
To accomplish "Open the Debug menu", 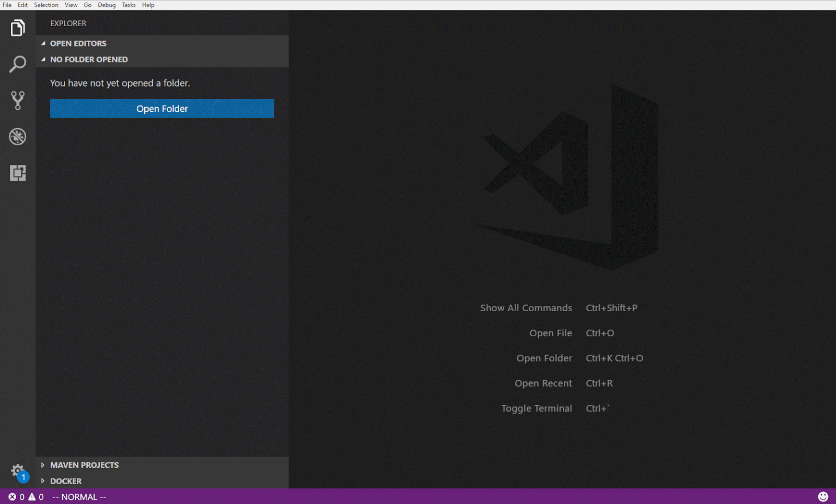I will (107, 5).
